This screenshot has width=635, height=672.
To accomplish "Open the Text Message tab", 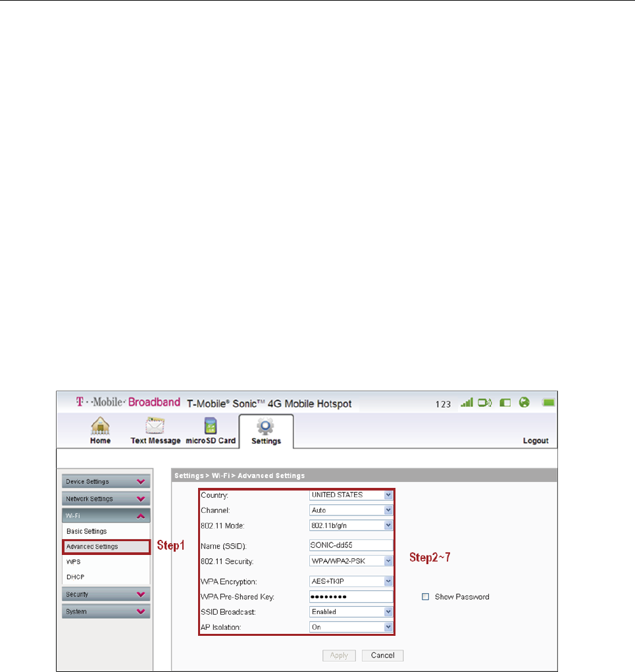I will pos(155,431).
